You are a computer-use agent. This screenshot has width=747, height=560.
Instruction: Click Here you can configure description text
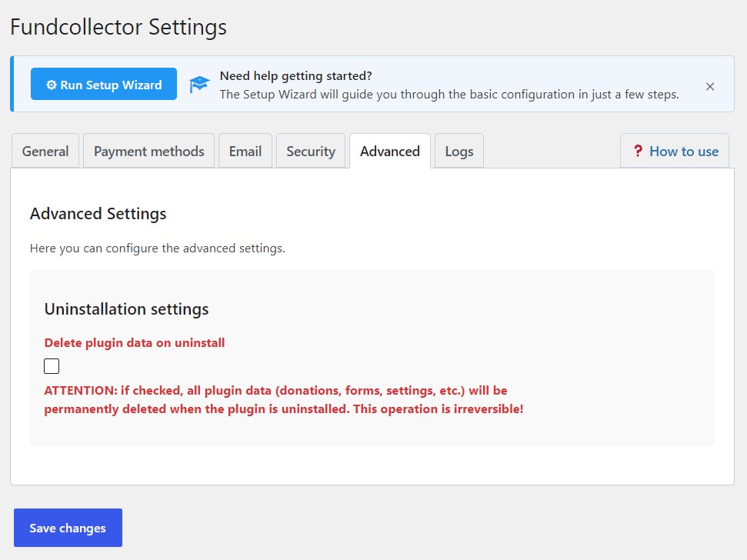coord(157,248)
